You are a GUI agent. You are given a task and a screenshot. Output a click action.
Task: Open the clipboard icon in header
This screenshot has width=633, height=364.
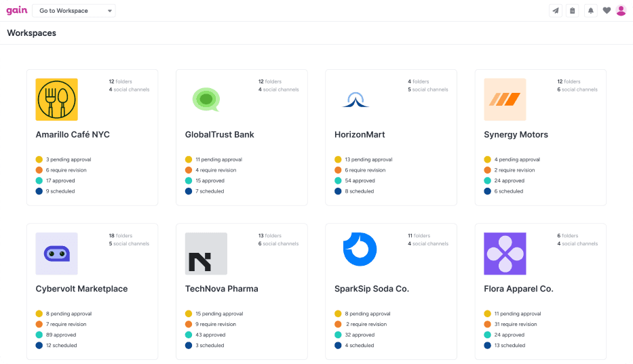[573, 11]
